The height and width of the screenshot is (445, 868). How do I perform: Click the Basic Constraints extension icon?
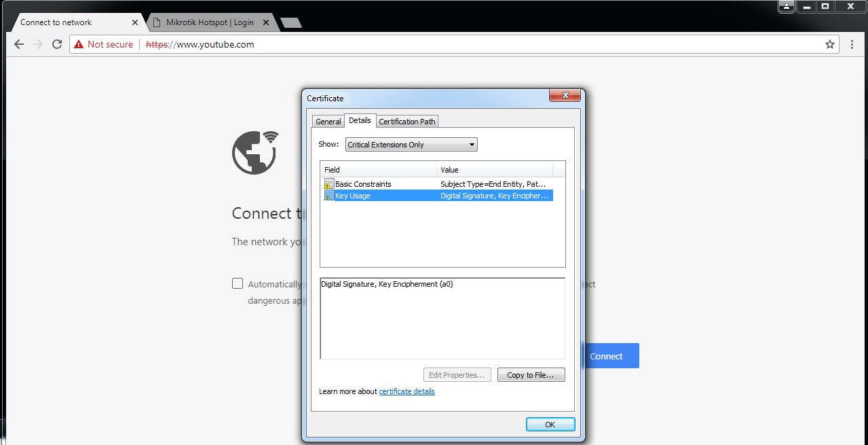pyautogui.click(x=329, y=183)
